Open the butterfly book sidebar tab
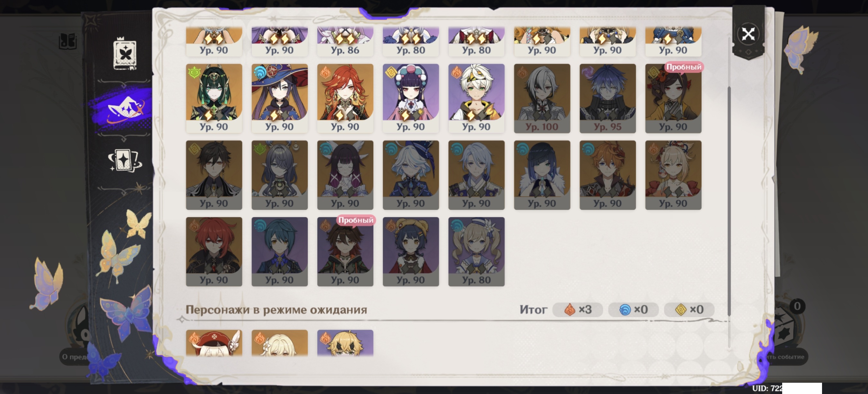This screenshot has height=394, width=868. (x=125, y=54)
